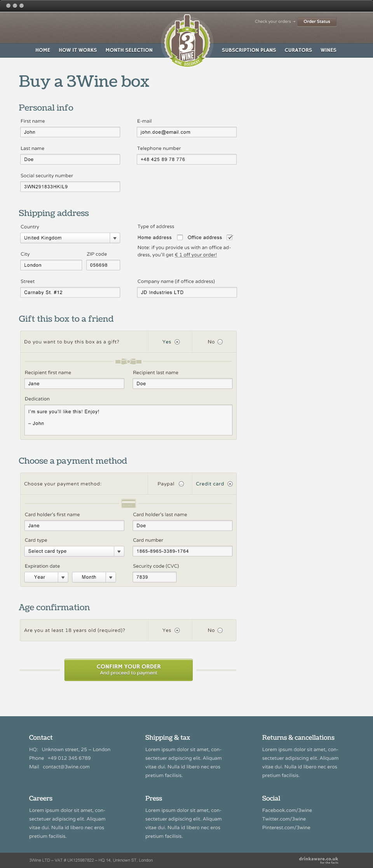Open WINES navigation item
The image size is (373, 868).
point(328,50)
